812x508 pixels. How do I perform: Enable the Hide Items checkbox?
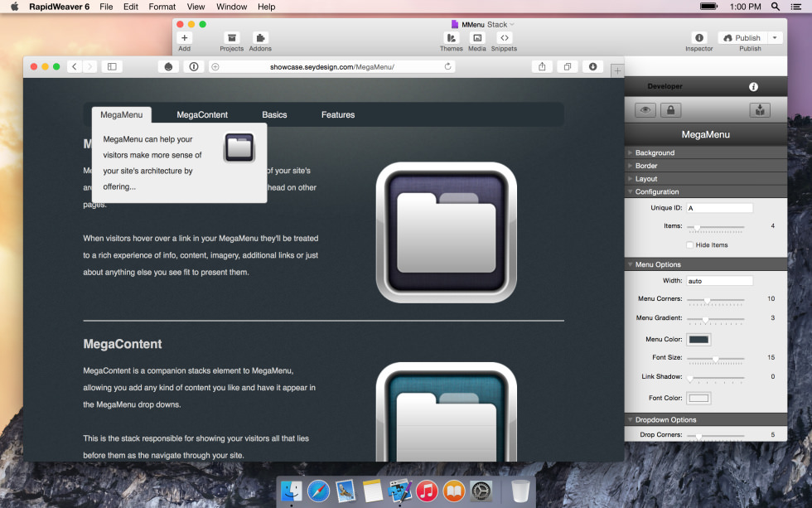click(689, 245)
